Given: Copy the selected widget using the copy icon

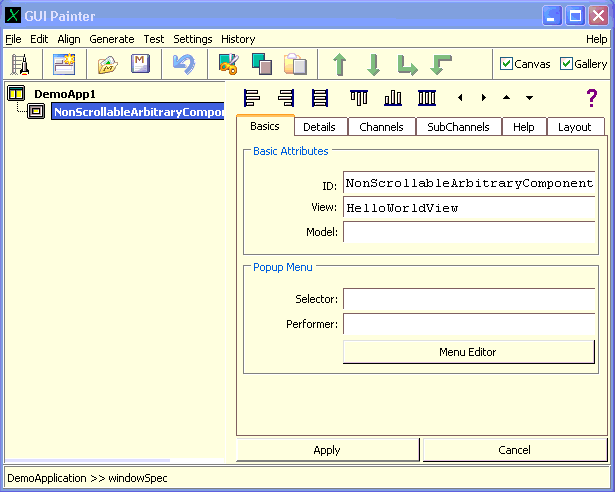Looking at the screenshot, I should (x=262, y=64).
